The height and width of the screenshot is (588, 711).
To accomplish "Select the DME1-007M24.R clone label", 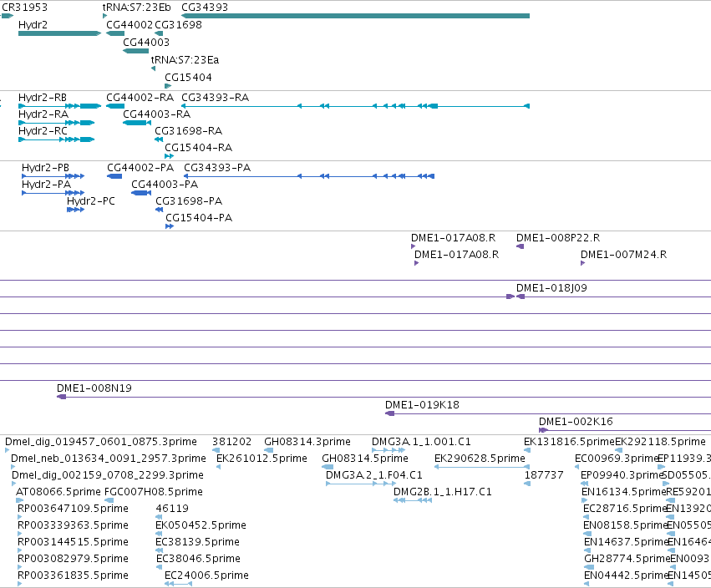I will coord(623,255).
